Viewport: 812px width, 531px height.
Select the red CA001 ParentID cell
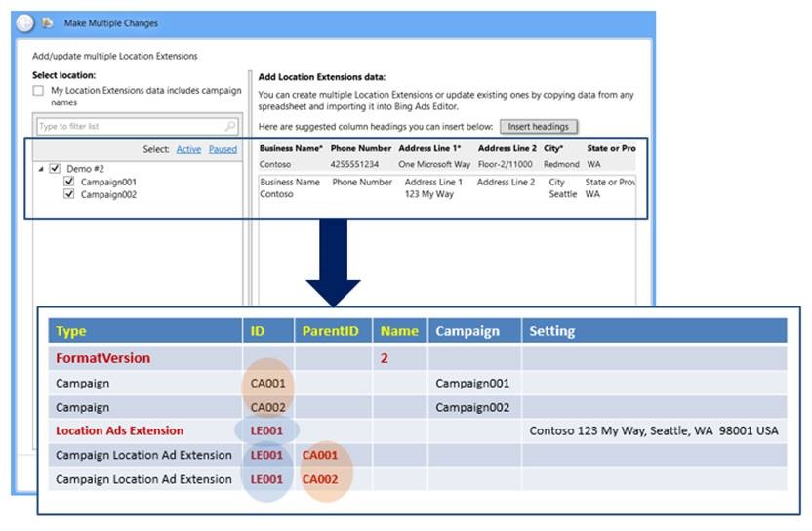319,455
